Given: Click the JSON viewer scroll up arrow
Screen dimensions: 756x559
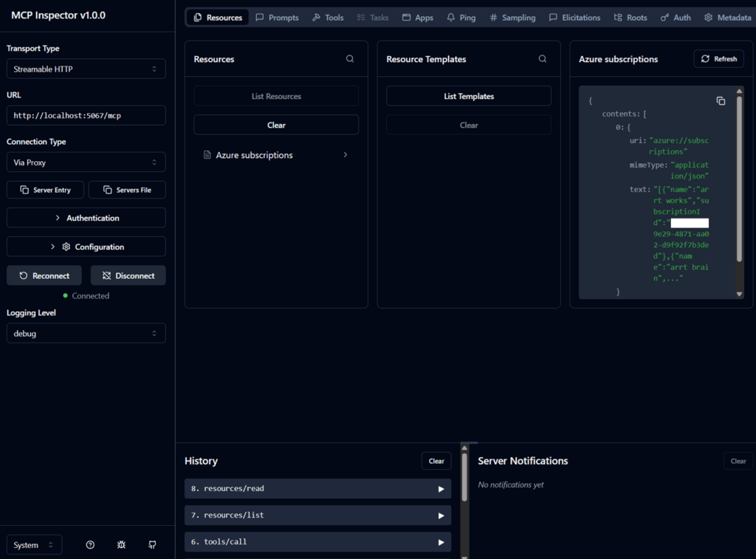Looking at the screenshot, I should [x=739, y=91].
